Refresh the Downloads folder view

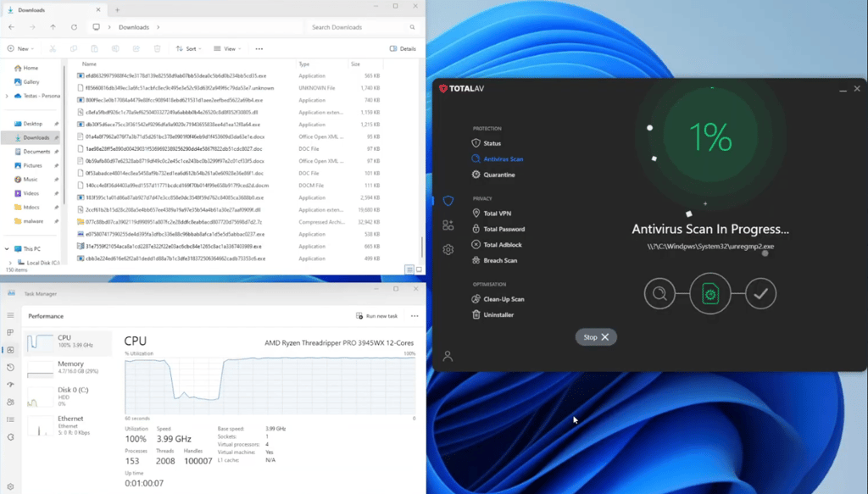coord(74,27)
